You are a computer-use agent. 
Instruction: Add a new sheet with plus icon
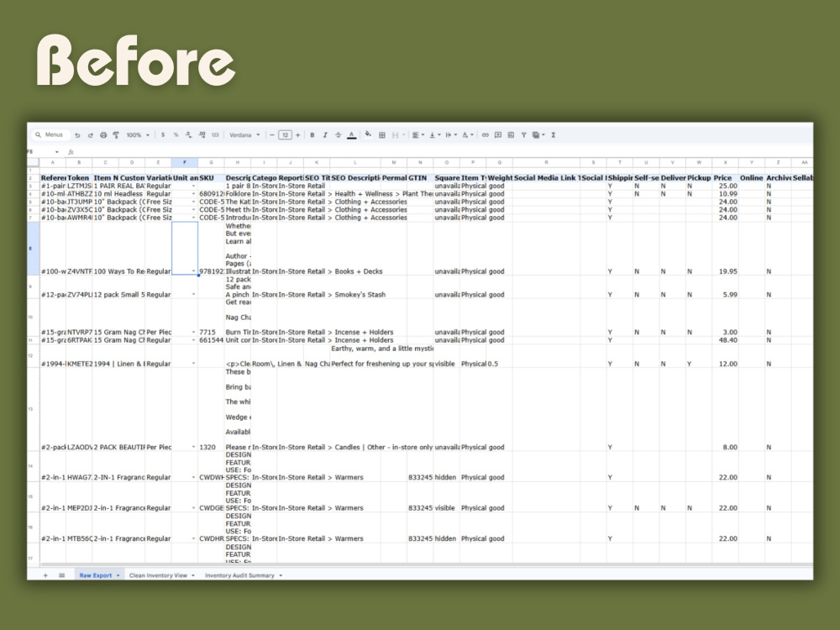pos(45,575)
